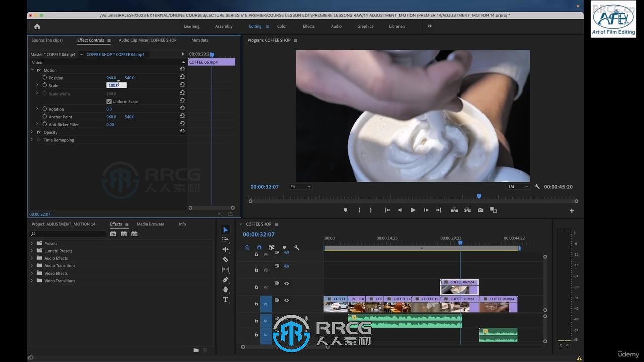The image size is (644, 362).
Task: Toggle lock on track A1
Action: tap(256, 320)
